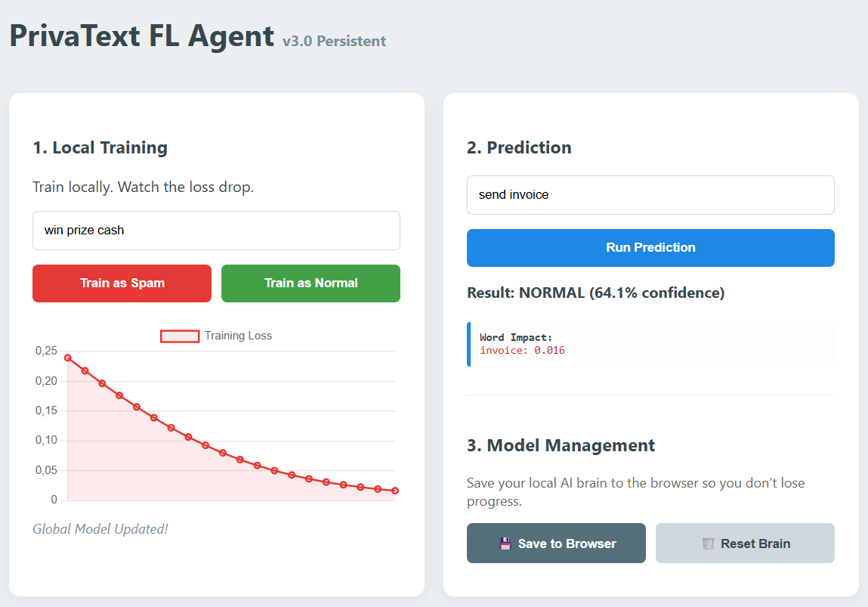Focus the 'win prize cash' training input
Screen dimensions: 868x607
(x=217, y=231)
